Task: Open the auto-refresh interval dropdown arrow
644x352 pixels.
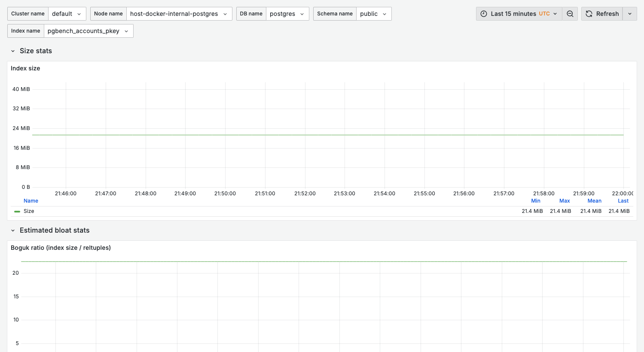Action: 629,13
